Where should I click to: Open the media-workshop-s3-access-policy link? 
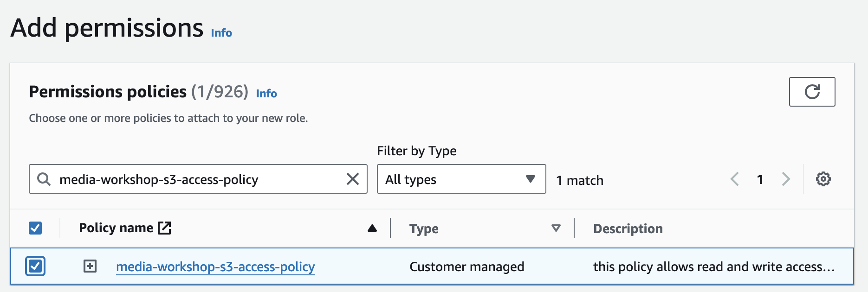[215, 267]
